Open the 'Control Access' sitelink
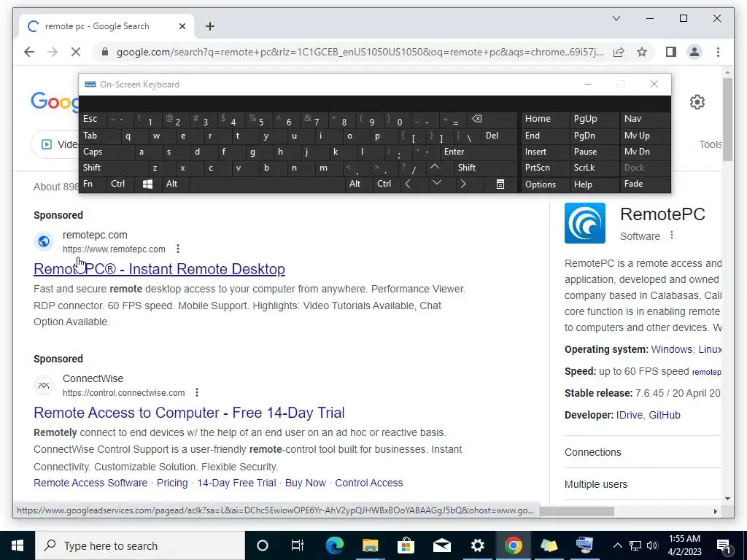This screenshot has height=560, width=747. pyautogui.click(x=368, y=483)
